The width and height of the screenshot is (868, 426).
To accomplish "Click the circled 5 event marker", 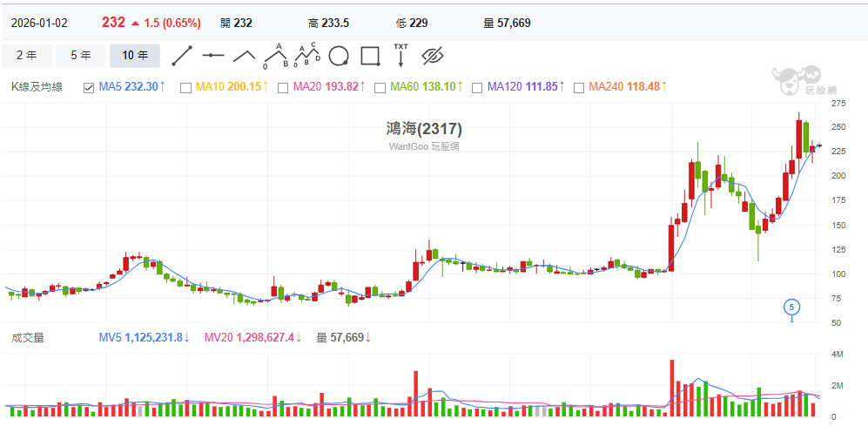I will [x=791, y=307].
